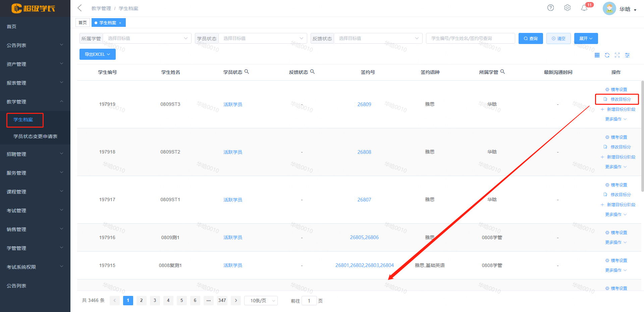Open the search filter on 反馈状态 column
The image size is (644, 312).
(x=313, y=72)
